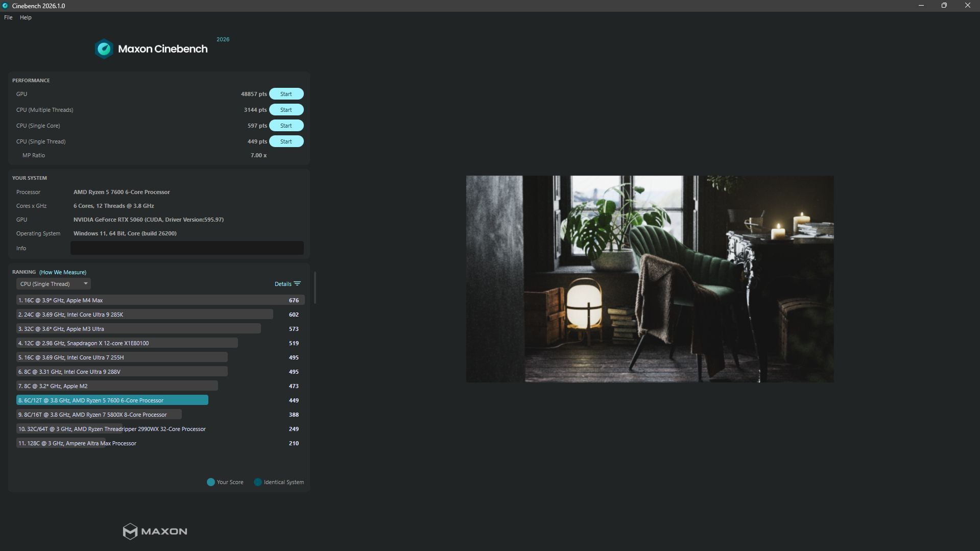Minimize the Cinebench window
The width and height of the screenshot is (980, 551).
pos(921,6)
